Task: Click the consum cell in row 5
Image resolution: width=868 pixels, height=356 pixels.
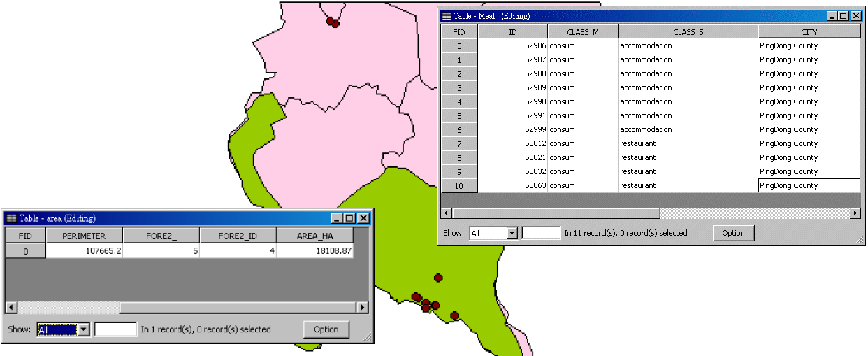Action: 583,116
